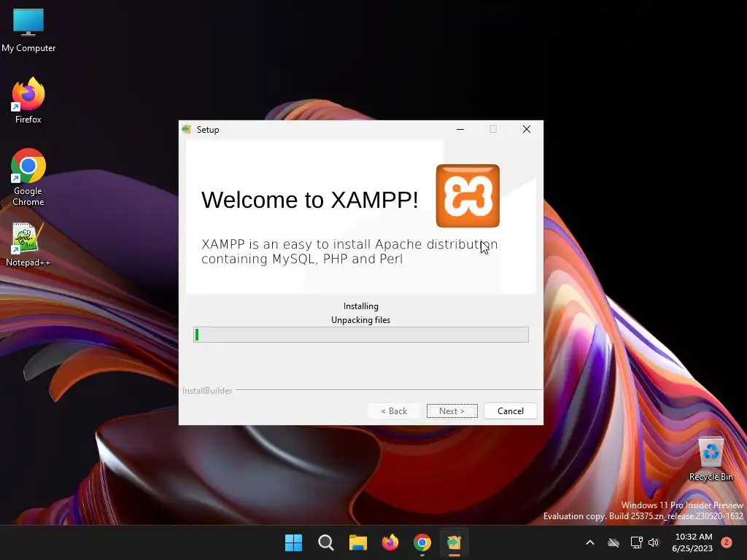
Task: Minimize the Setup window
Action: click(460, 130)
